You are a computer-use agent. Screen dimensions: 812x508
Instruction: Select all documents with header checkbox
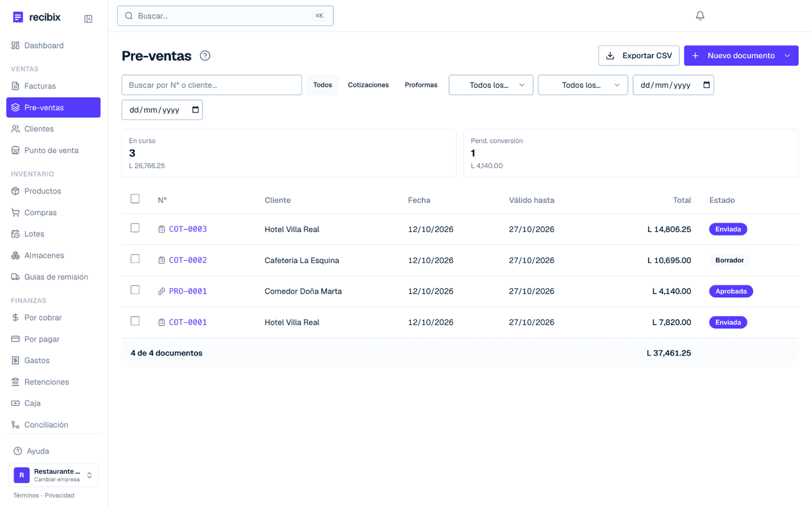[135, 199]
